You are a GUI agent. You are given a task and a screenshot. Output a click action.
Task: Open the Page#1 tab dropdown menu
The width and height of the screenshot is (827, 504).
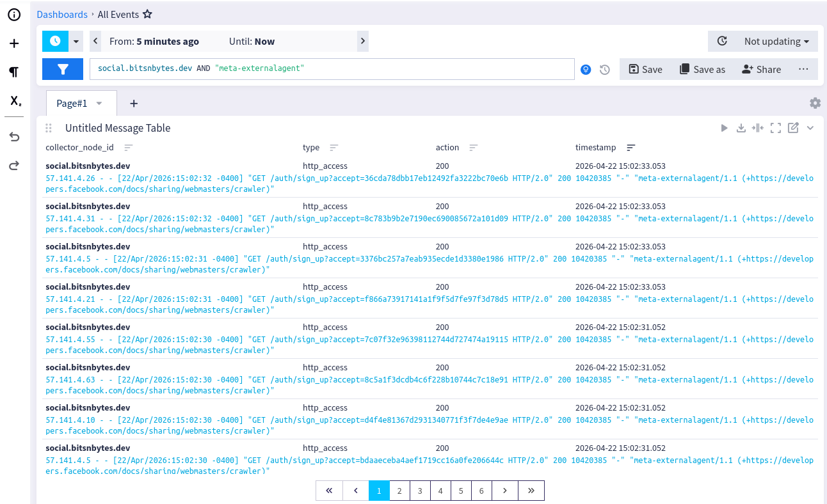(x=99, y=103)
